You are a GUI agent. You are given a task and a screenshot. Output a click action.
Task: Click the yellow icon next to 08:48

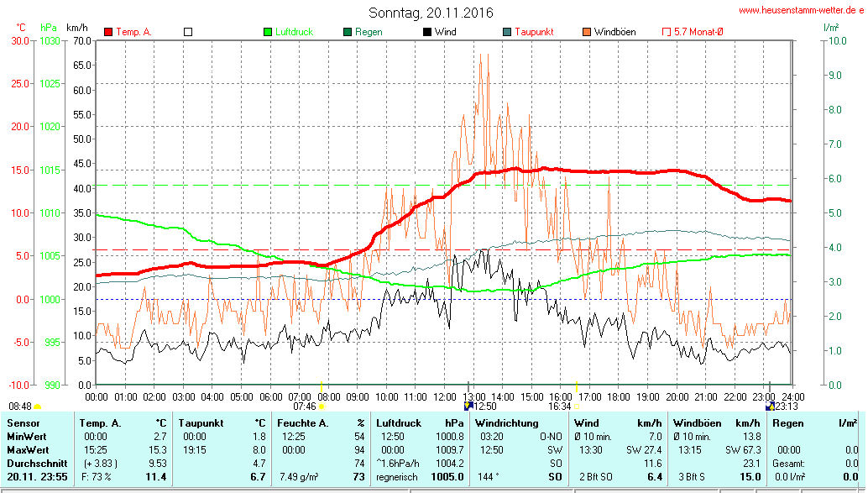37,406
